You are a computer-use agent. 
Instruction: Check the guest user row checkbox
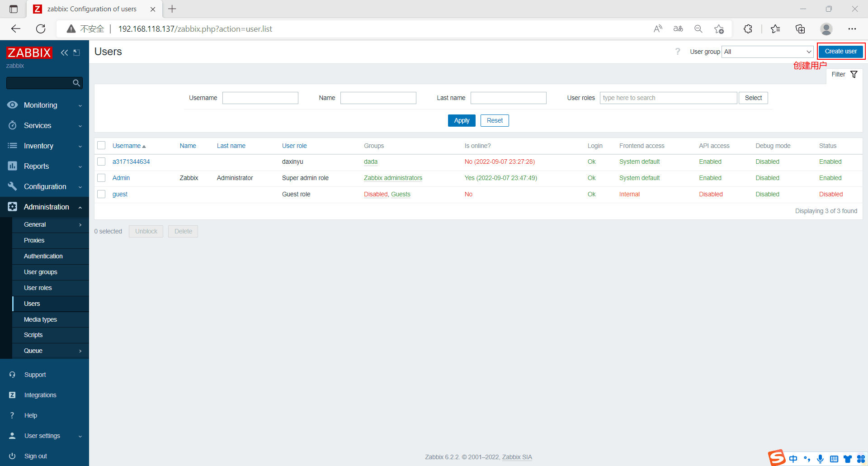(101, 194)
